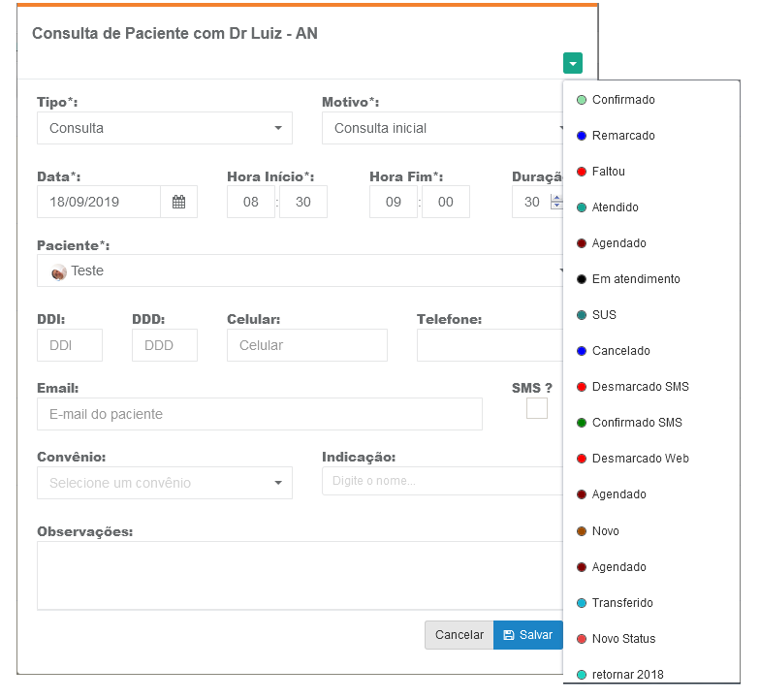Focus the E-mail do paciente field

tap(259, 414)
